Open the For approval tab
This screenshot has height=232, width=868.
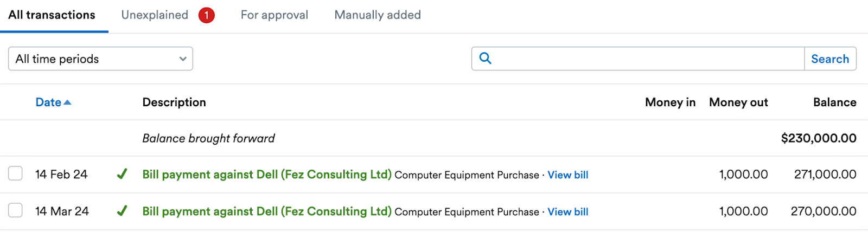[275, 15]
